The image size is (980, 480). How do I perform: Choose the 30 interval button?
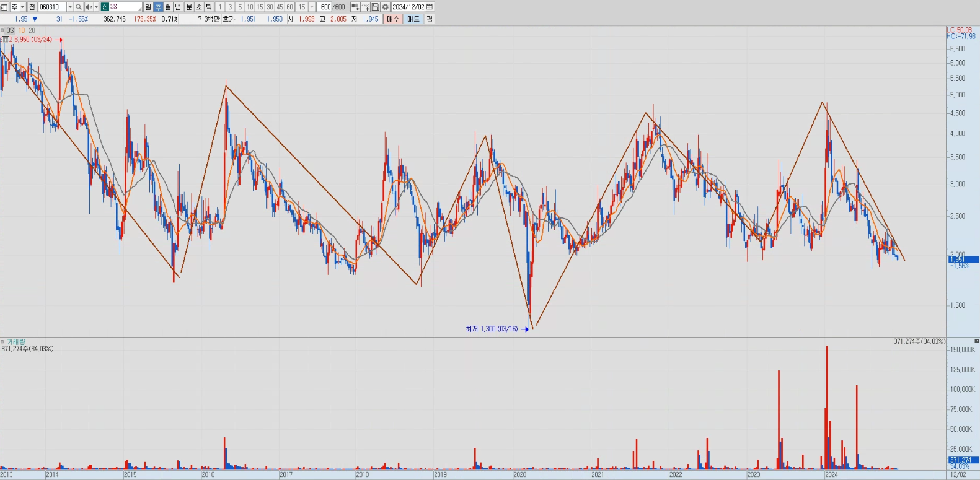pyautogui.click(x=270, y=7)
